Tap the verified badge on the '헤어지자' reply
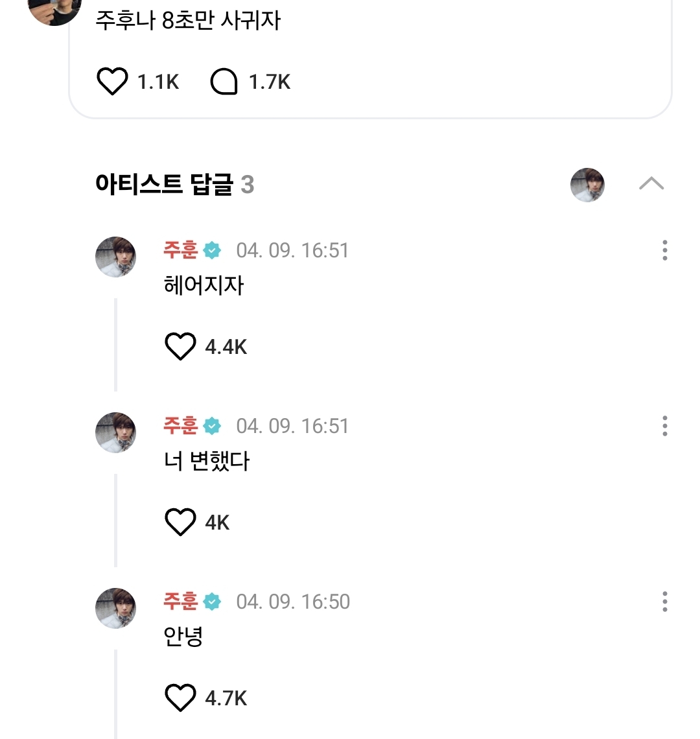 (212, 250)
